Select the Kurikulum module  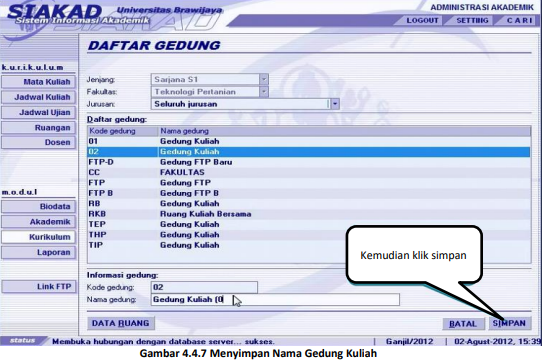(x=38, y=237)
